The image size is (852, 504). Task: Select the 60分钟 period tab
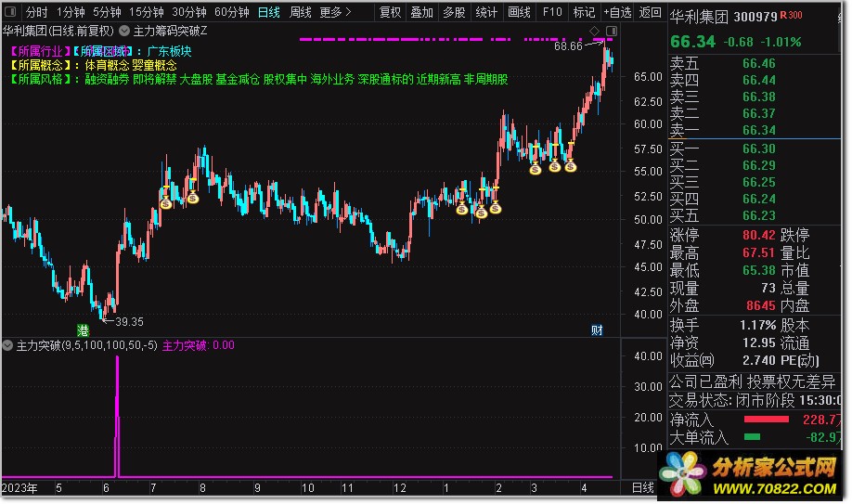point(232,12)
